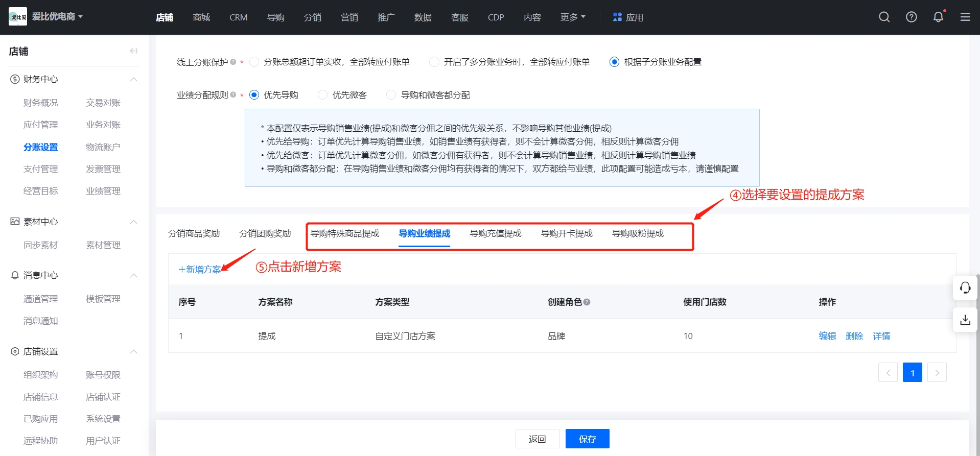Click the 消息中心 bell icon
The image size is (980, 456).
pos(15,275)
